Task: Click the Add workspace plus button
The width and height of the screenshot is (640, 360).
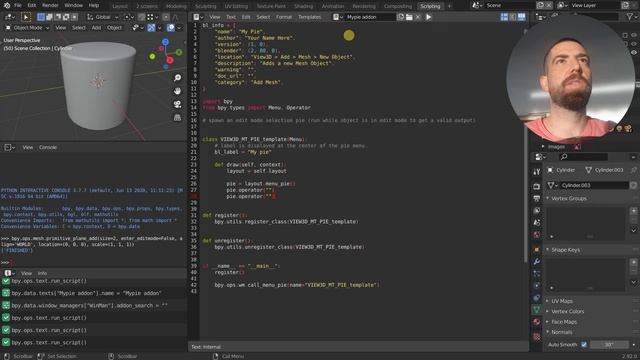Action: click(x=449, y=6)
